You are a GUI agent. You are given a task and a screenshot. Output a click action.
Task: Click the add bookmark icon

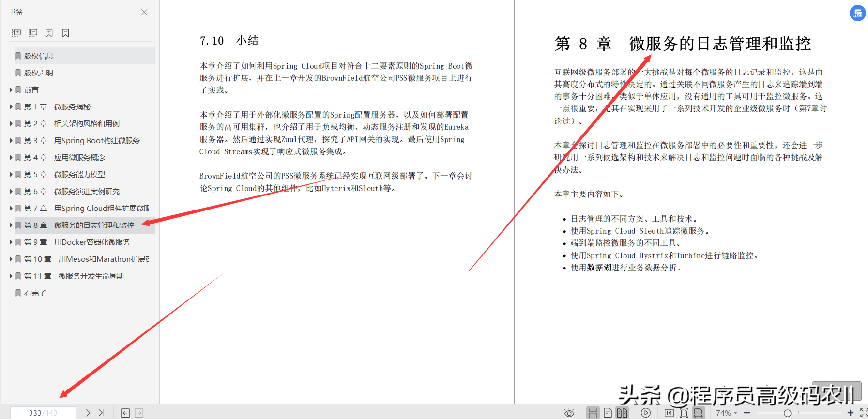coord(49,33)
